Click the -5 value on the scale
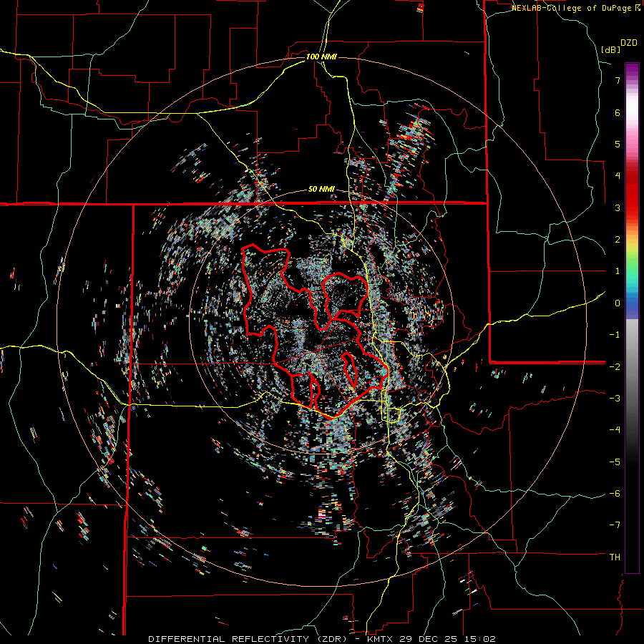The image size is (644, 644). tap(615, 462)
